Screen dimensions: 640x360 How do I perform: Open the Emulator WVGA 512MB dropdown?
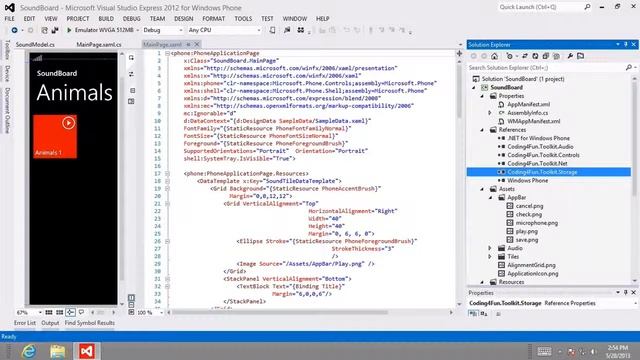coord(138,30)
